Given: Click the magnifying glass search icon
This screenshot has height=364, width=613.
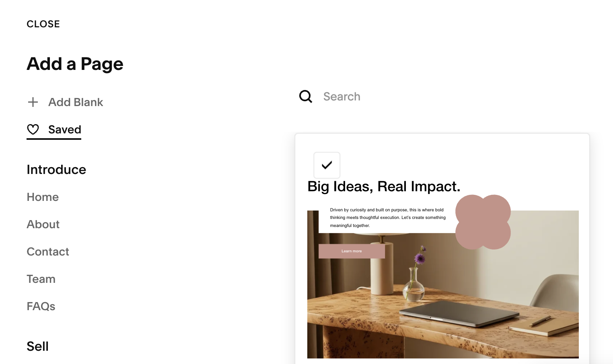Looking at the screenshot, I should (306, 96).
